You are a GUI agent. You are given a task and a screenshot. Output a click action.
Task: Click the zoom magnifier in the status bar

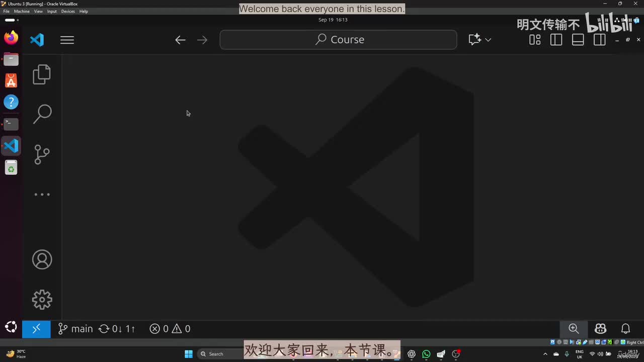pyautogui.click(x=574, y=329)
